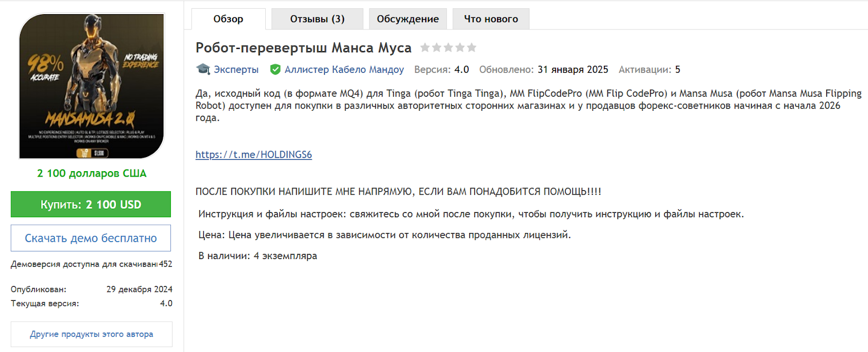This screenshot has width=868, height=352.
Task: Click the fourth rating star
Action: tap(460, 48)
